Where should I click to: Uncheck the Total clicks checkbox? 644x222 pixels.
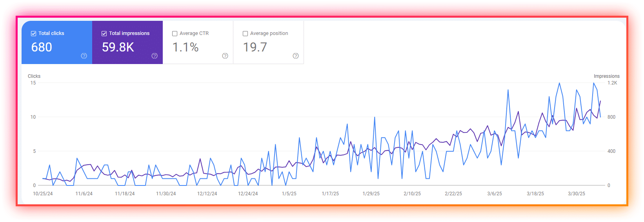pyautogui.click(x=33, y=33)
